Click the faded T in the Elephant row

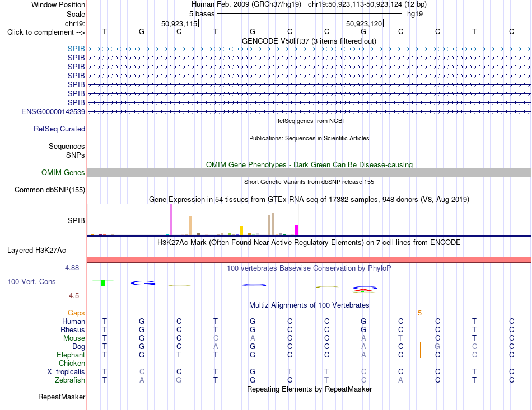(x=179, y=355)
